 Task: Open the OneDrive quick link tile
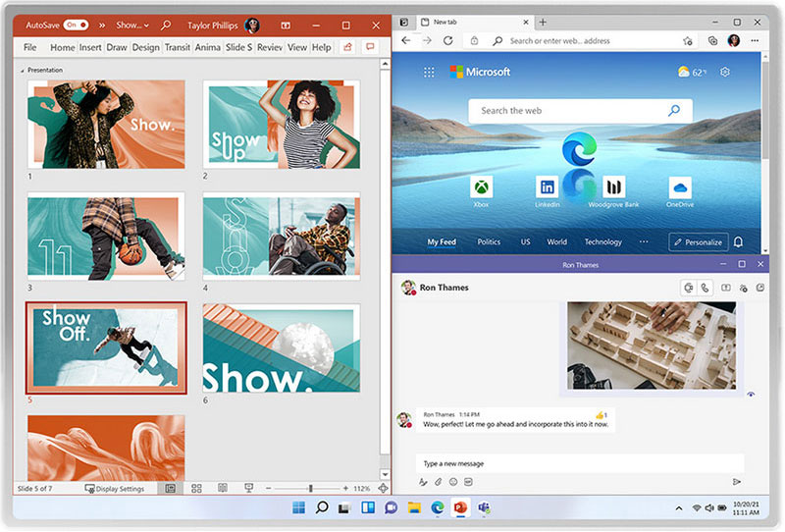(679, 187)
